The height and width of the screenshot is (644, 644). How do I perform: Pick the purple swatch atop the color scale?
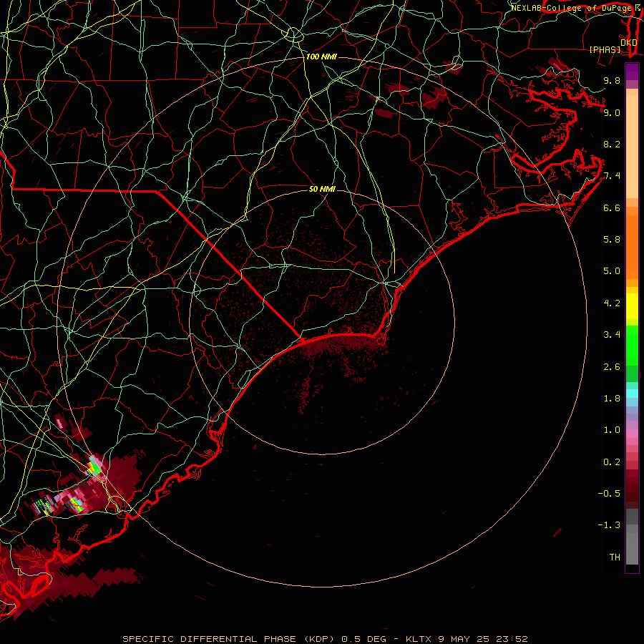(x=632, y=72)
